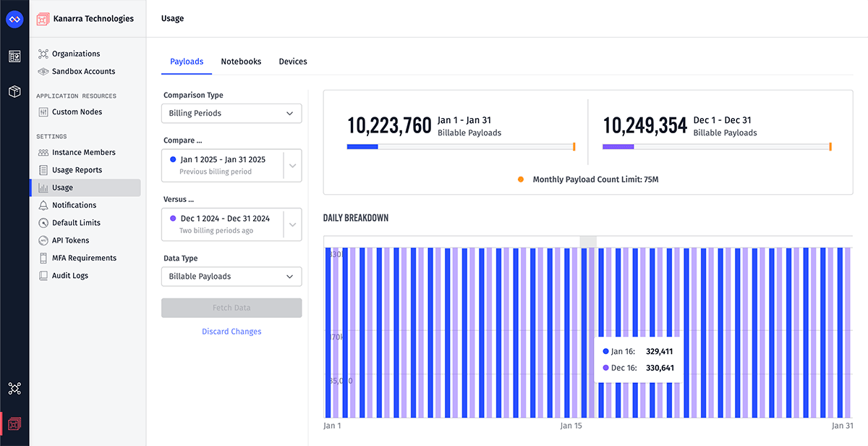Click the Usage Reports document icon
The width and height of the screenshot is (868, 446).
pos(43,170)
